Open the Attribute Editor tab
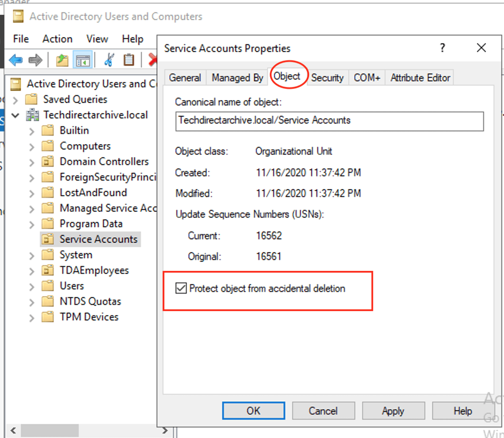 pyautogui.click(x=420, y=78)
